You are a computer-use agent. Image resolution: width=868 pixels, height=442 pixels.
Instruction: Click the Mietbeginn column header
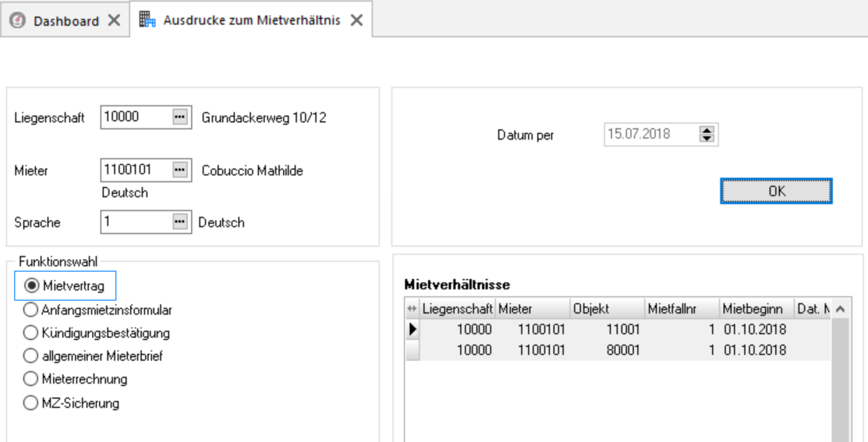click(x=757, y=310)
